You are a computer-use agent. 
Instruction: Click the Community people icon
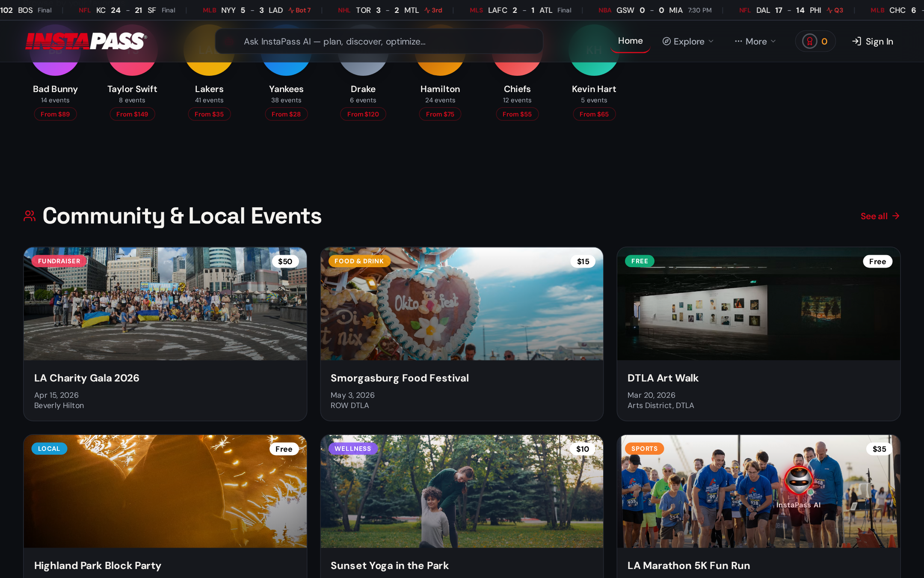pos(30,216)
